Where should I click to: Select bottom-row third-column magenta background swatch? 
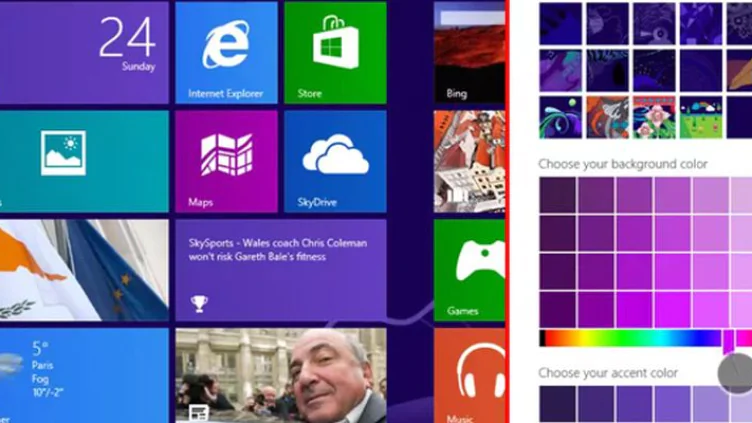[x=634, y=310]
